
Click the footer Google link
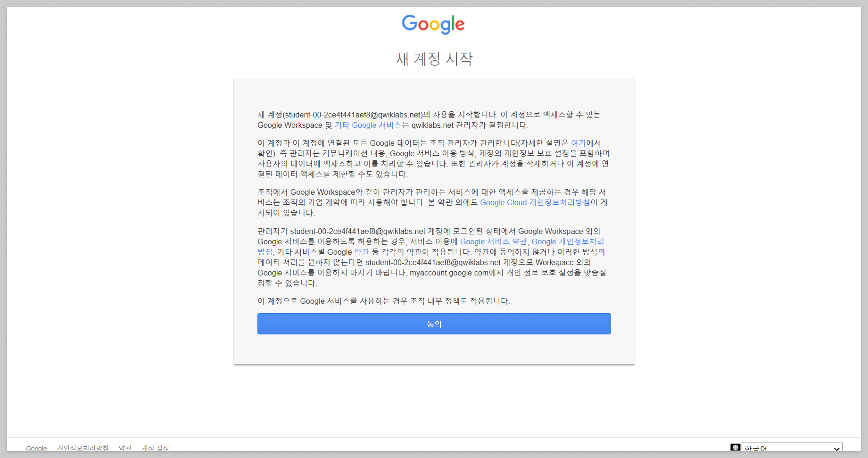36,448
